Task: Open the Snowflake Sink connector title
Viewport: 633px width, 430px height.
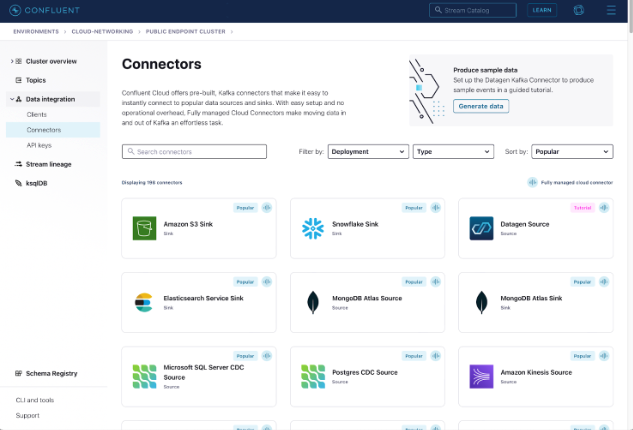Action: 355,224
